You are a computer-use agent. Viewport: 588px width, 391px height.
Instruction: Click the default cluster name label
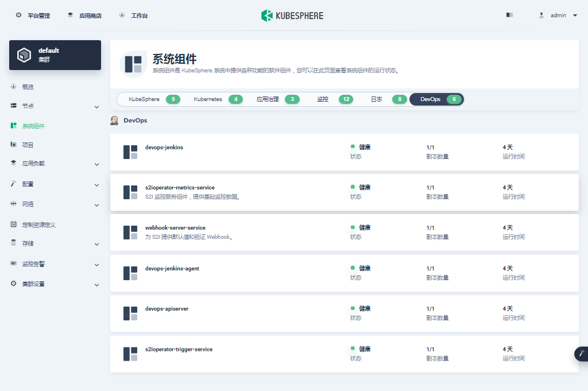(x=48, y=50)
